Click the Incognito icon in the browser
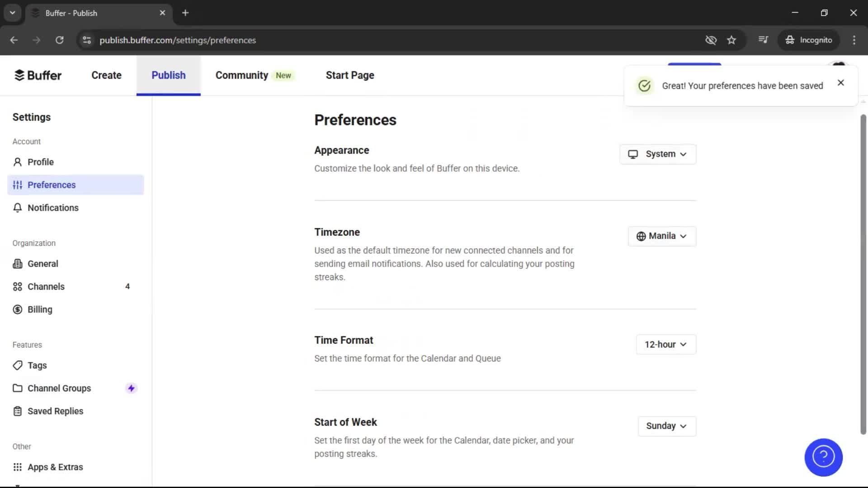The height and width of the screenshot is (488, 868). tap(790, 40)
